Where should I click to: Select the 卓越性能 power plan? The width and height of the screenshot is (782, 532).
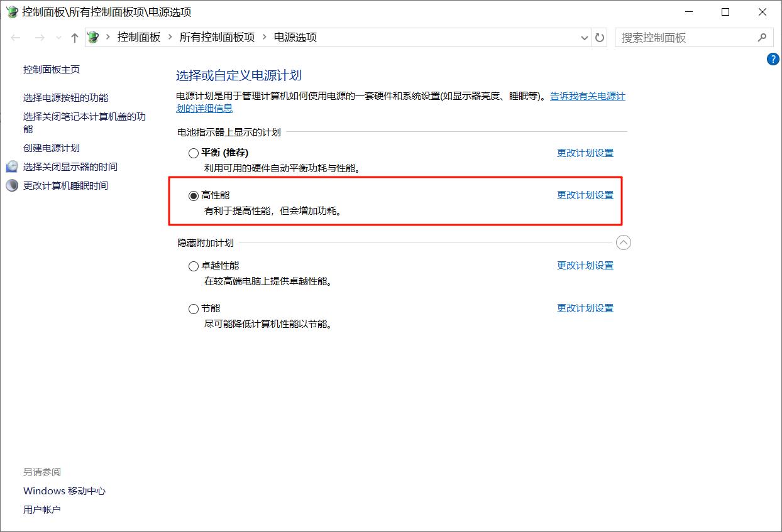click(193, 266)
